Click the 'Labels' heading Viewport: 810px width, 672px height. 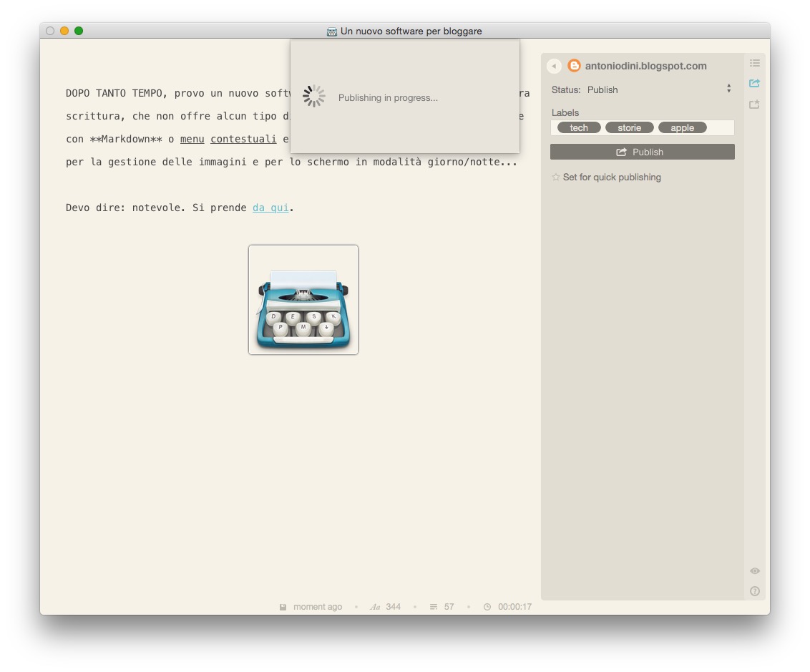(565, 112)
